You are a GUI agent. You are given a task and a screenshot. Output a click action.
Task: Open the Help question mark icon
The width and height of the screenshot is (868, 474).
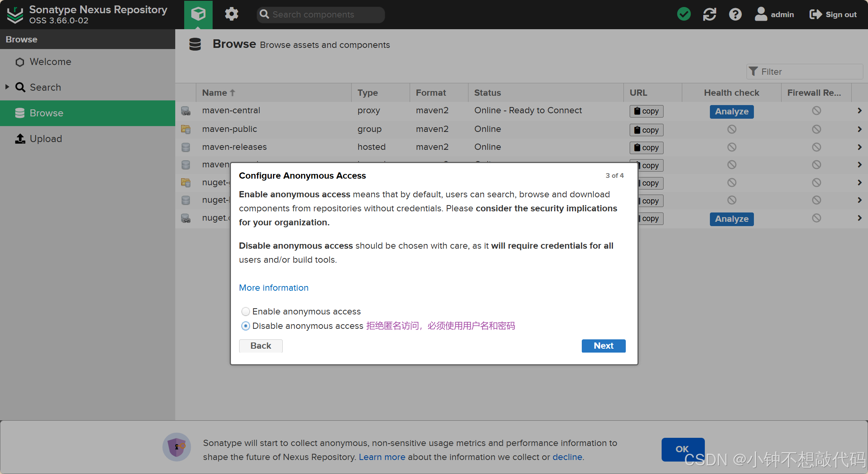(x=735, y=14)
